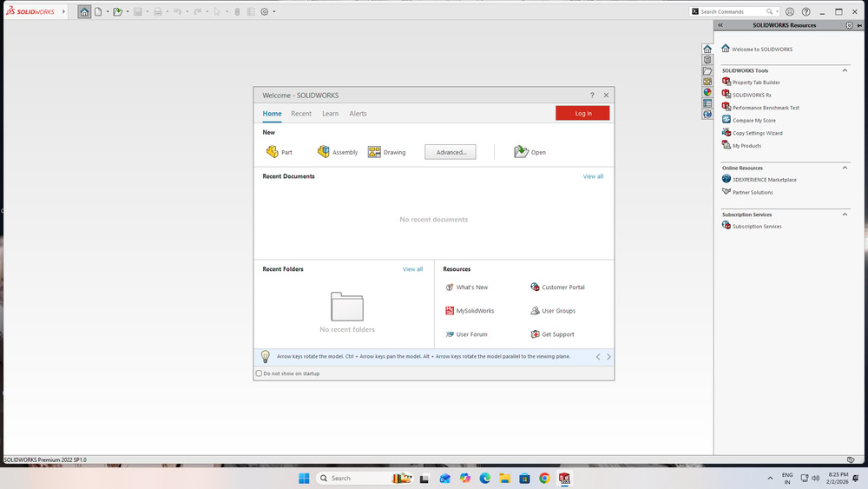Screen dimensions: 868x489
Task: Collapse the Online Resources section
Action: (845, 168)
